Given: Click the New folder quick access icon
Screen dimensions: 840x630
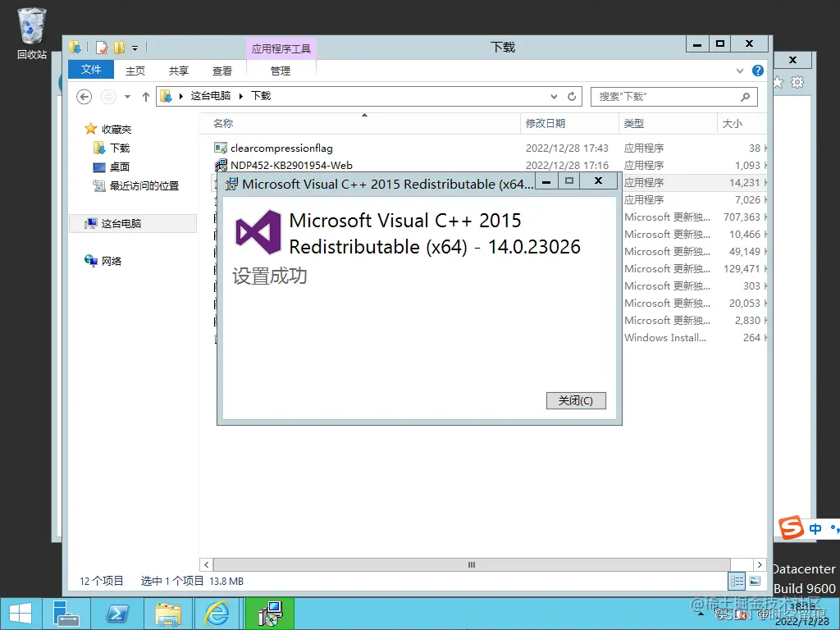Looking at the screenshot, I should [119, 48].
